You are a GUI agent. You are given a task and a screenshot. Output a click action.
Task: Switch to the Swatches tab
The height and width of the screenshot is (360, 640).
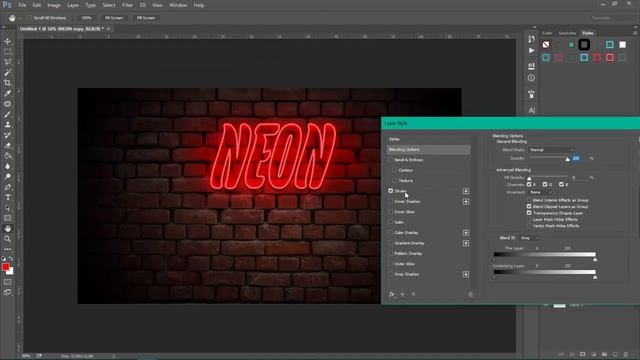coord(567,33)
